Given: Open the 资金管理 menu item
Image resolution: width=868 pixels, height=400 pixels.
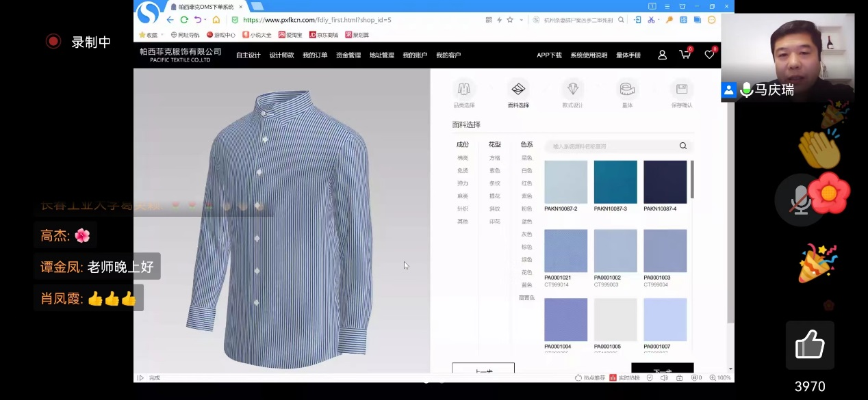Looking at the screenshot, I should tap(348, 55).
